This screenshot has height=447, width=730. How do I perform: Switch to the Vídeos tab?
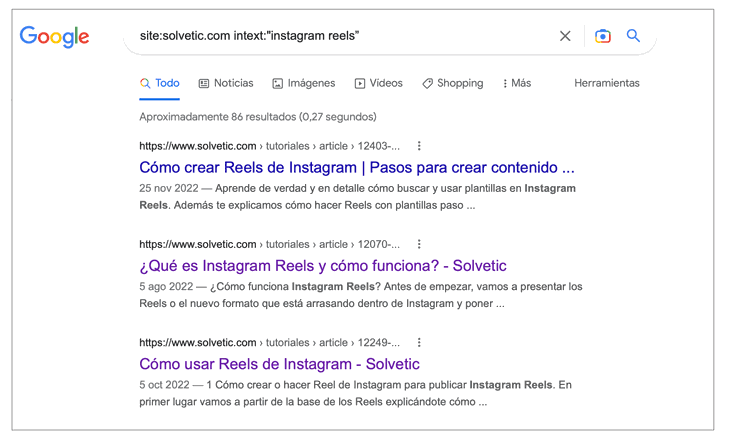pos(379,83)
